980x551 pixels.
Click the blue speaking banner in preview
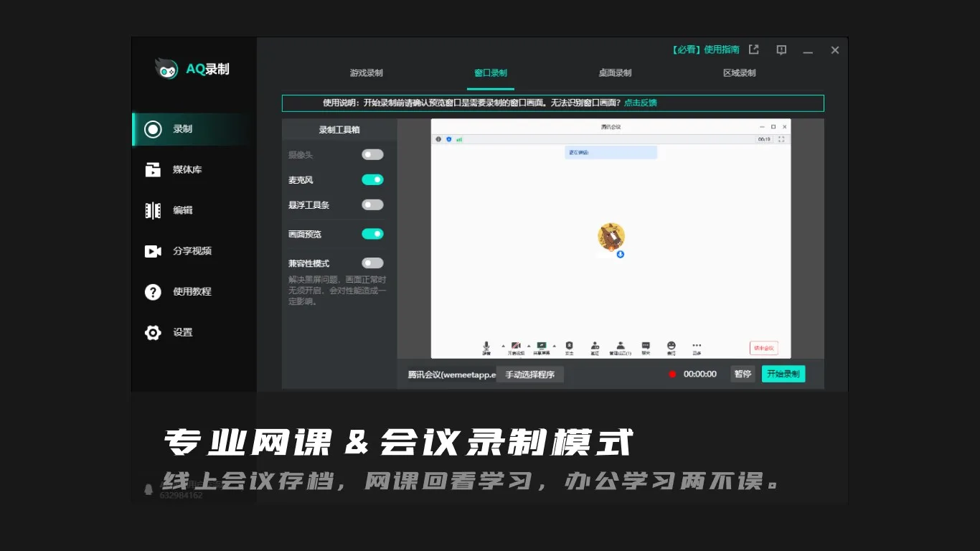[x=611, y=152]
